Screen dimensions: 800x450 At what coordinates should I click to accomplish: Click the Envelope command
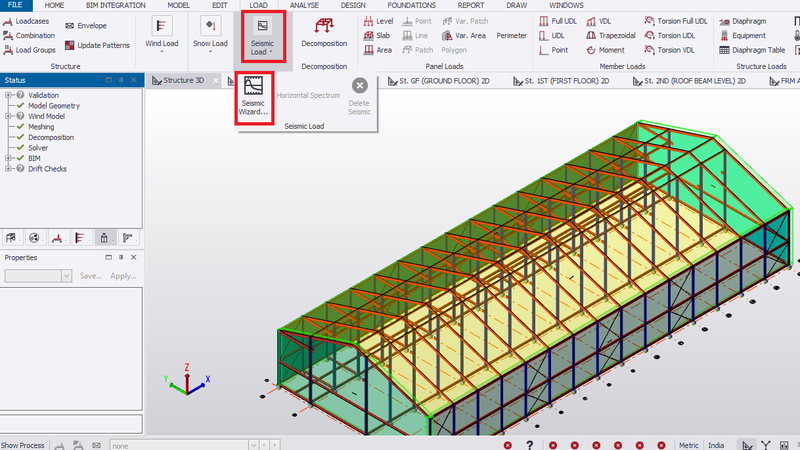coord(86,26)
